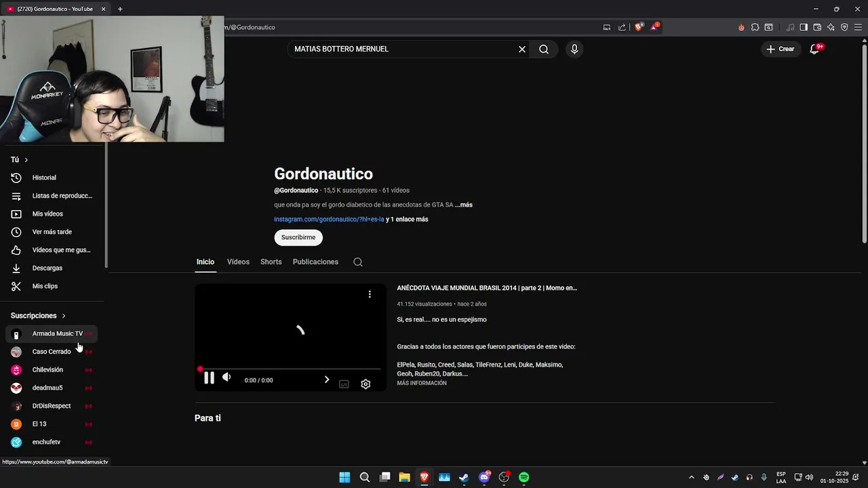The height and width of the screenshot is (488, 868).
Task: Expand description with MÁS INFORMACIÓN
Action: [422, 384]
